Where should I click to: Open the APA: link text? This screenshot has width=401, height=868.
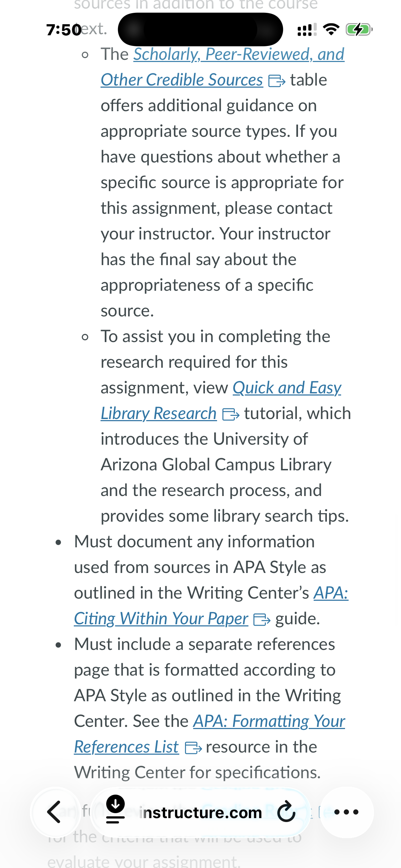[x=331, y=593]
